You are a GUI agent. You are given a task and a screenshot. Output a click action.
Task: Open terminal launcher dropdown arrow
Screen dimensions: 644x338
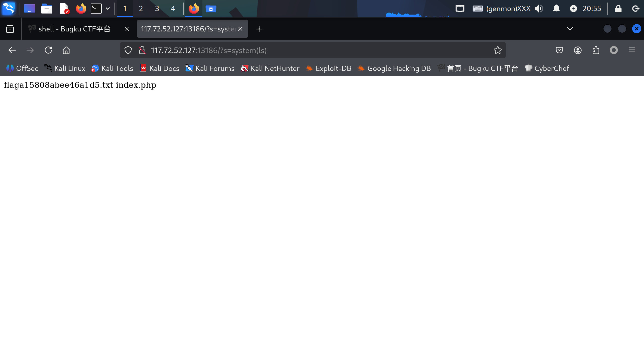pyautogui.click(x=108, y=9)
